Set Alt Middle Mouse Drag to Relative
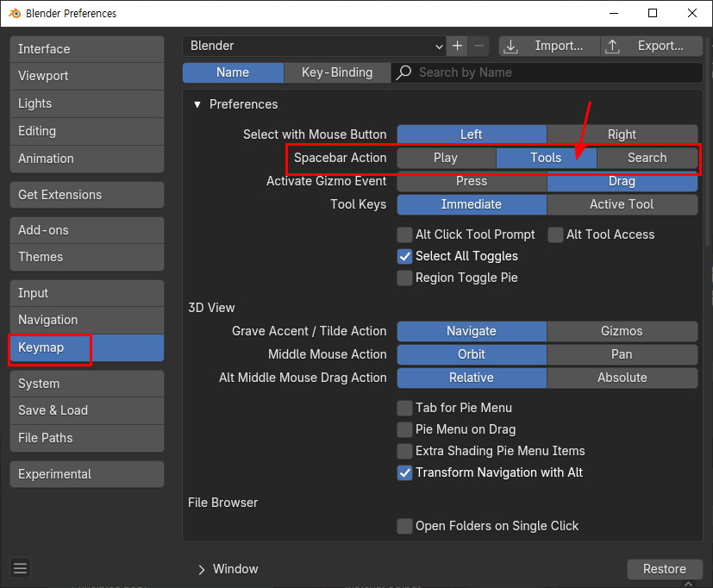Viewport: 713px width, 588px height. 472,378
